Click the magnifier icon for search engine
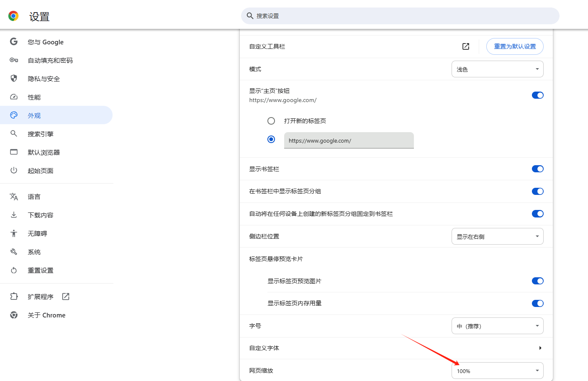The width and height of the screenshot is (588, 381). click(x=14, y=133)
